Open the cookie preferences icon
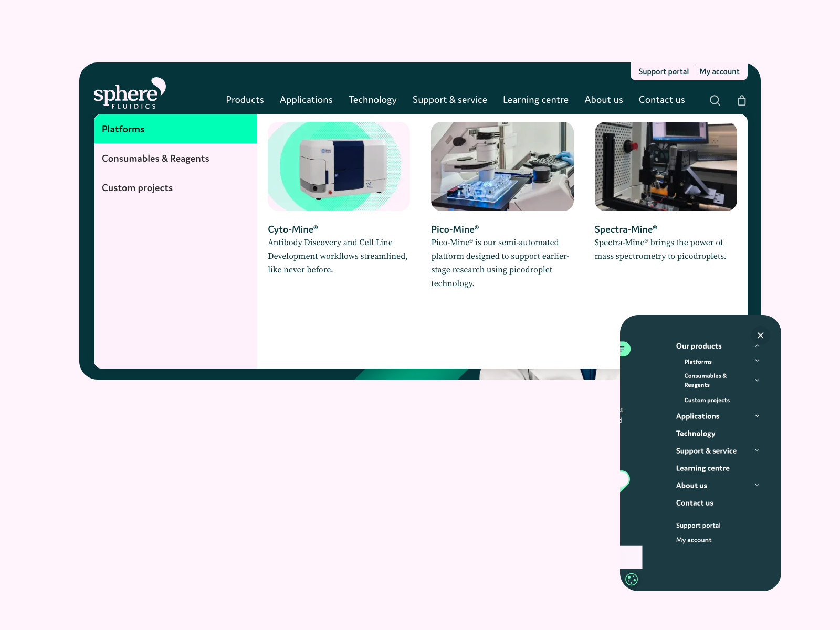The height and width of the screenshot is (630, 840). click(632, 579)
